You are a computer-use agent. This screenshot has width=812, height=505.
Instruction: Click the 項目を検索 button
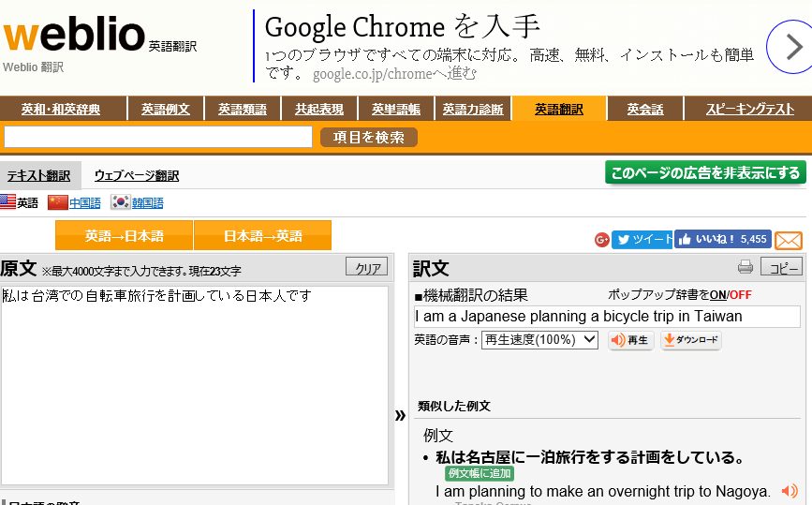(369, 137)
